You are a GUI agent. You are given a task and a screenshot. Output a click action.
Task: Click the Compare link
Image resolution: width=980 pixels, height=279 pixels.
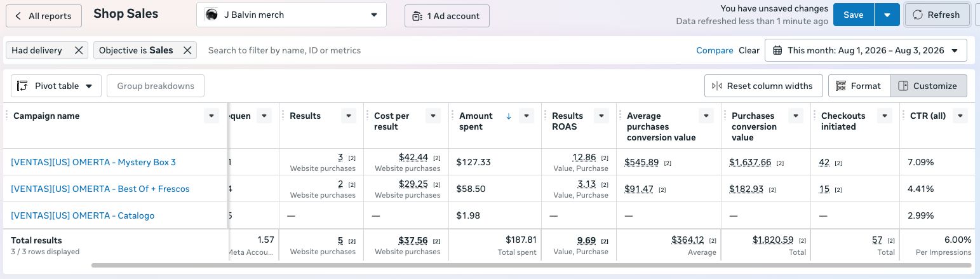(x=715, y=50)
